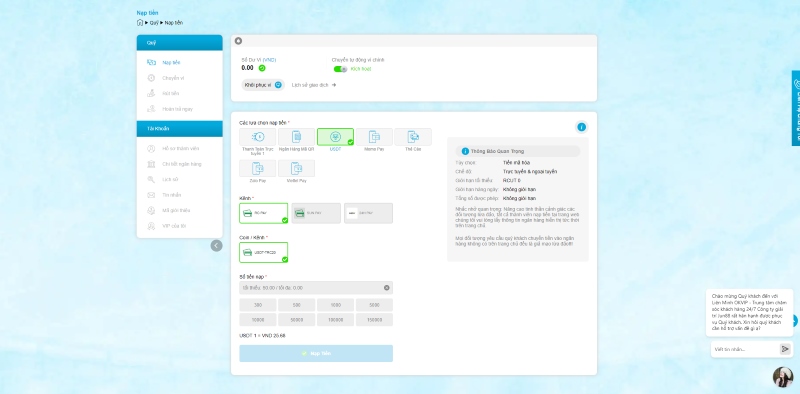The image size is (800, 394).
Task: Choose the 50000 quick amount preset
Action: [x=296, y=320]
